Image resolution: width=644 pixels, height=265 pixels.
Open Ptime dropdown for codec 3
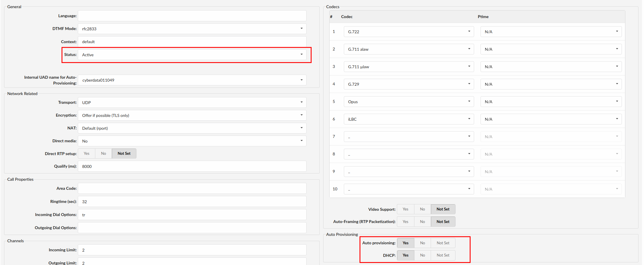[x=551, y=67]
